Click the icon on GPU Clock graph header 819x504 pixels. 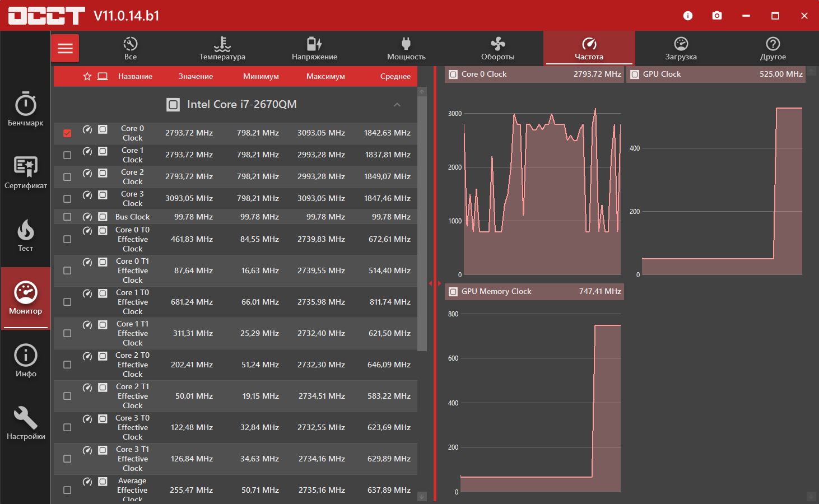[635, 74]
